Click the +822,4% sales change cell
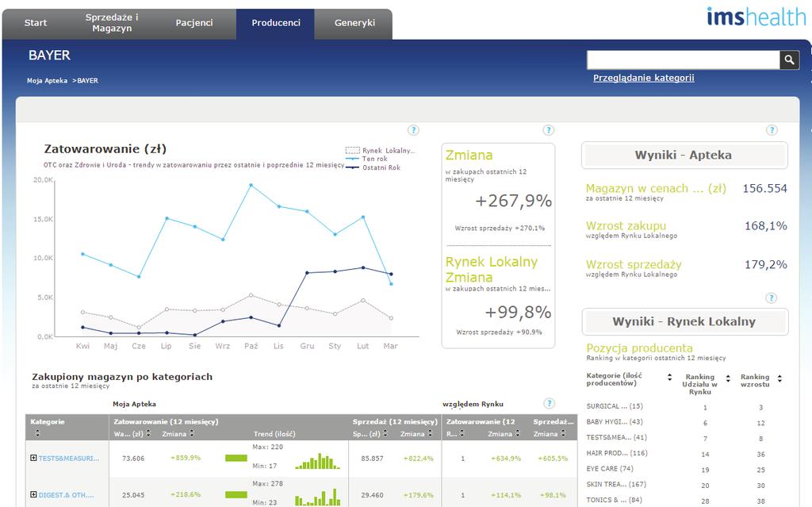Screen dimensions: 812x507 click(419, 459)
